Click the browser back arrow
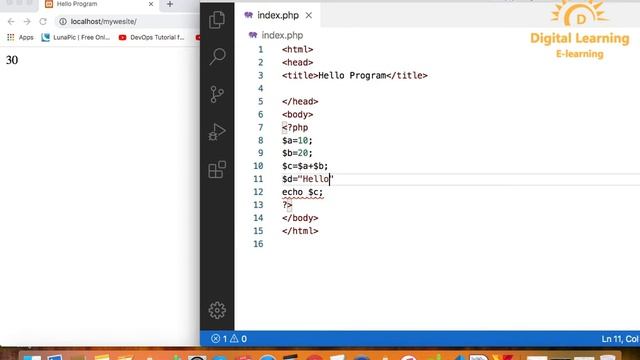 click(x=11, y=21)
